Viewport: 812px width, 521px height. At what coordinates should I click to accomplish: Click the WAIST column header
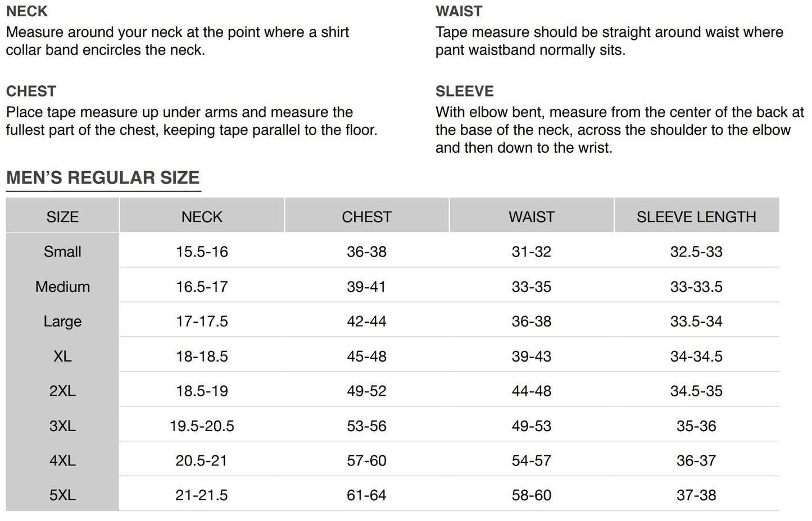tap(531, 217)
